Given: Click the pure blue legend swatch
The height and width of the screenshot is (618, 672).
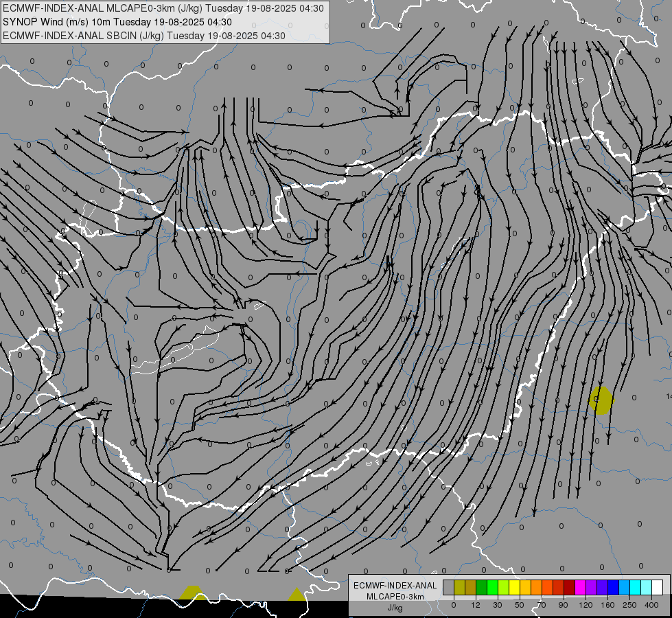Looking at the screenshot, I should point(613,587).
